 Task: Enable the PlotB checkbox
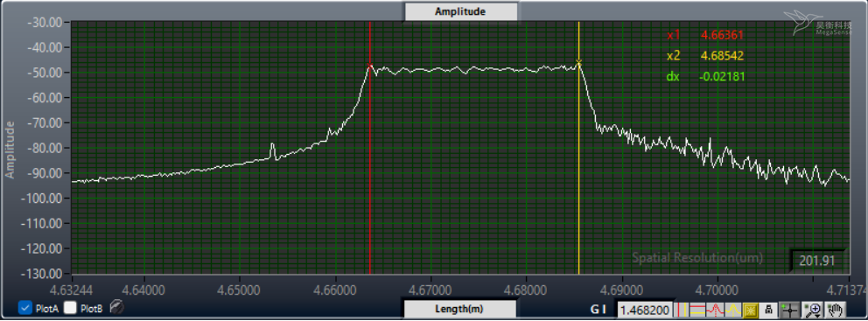pos(70,308)
